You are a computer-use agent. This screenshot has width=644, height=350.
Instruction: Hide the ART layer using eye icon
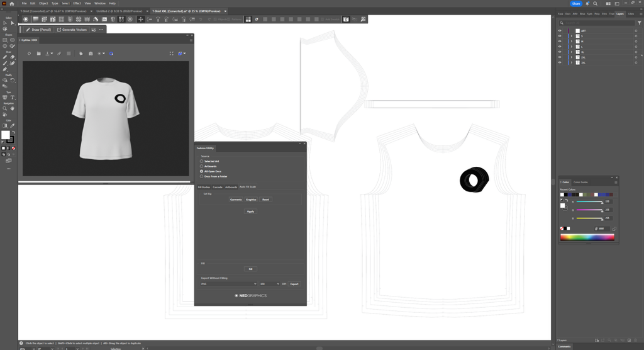(x=560, y=31)
